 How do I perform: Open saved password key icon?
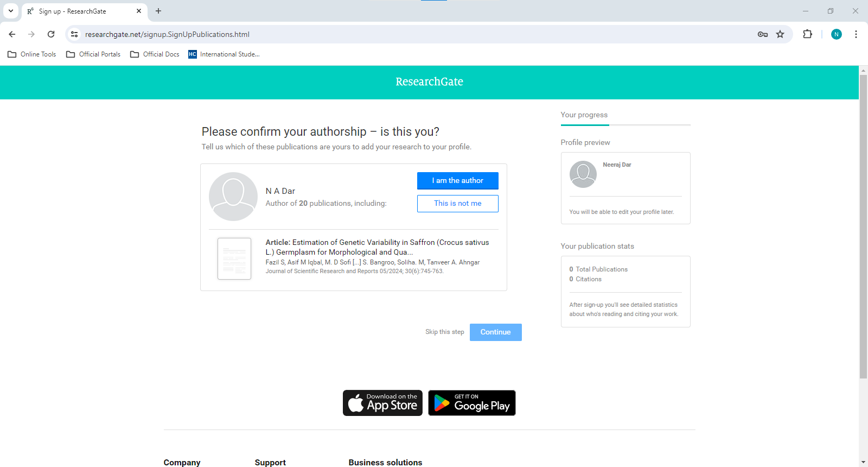[763, 34]
